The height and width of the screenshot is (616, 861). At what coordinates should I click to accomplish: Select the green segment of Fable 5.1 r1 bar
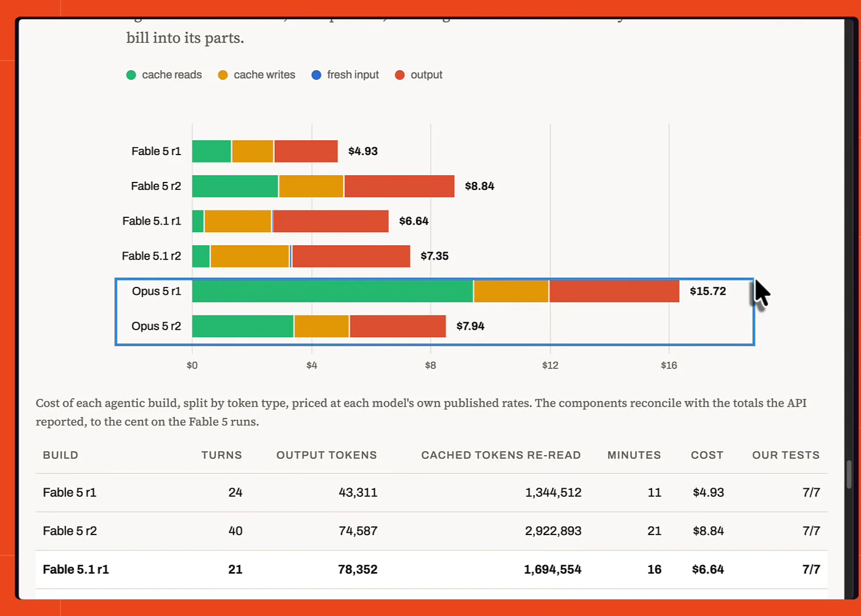(x=198, y=221)
